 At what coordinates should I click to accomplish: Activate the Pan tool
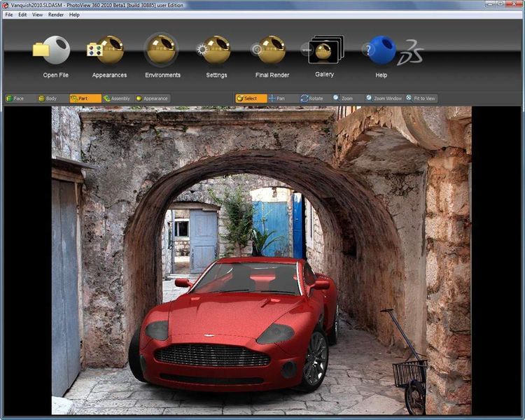coord(281,99)
